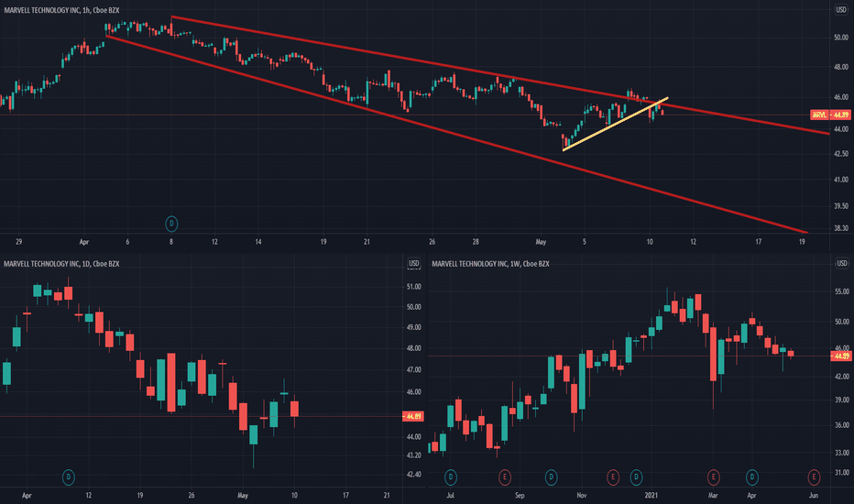Click the Jun label on weekly time axis
The height and width of the screenshot is (504, 854).
814,495
